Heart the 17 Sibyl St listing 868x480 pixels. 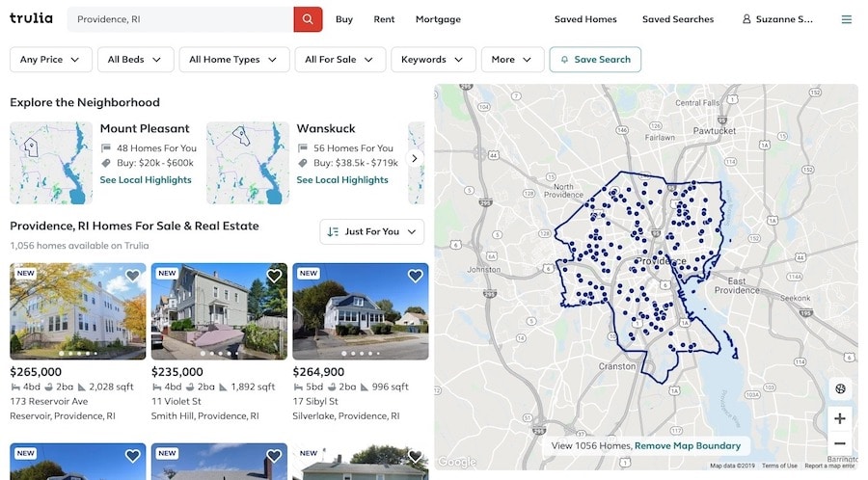coord(415,276)
